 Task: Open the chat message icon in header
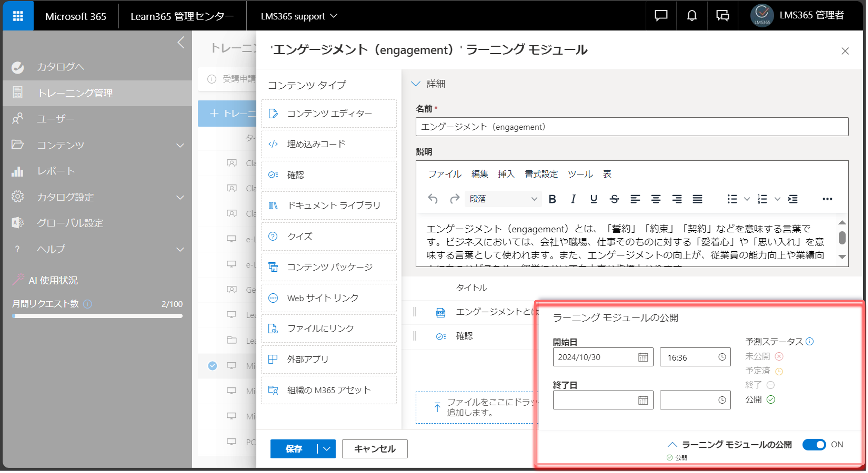tap(661, 16)
